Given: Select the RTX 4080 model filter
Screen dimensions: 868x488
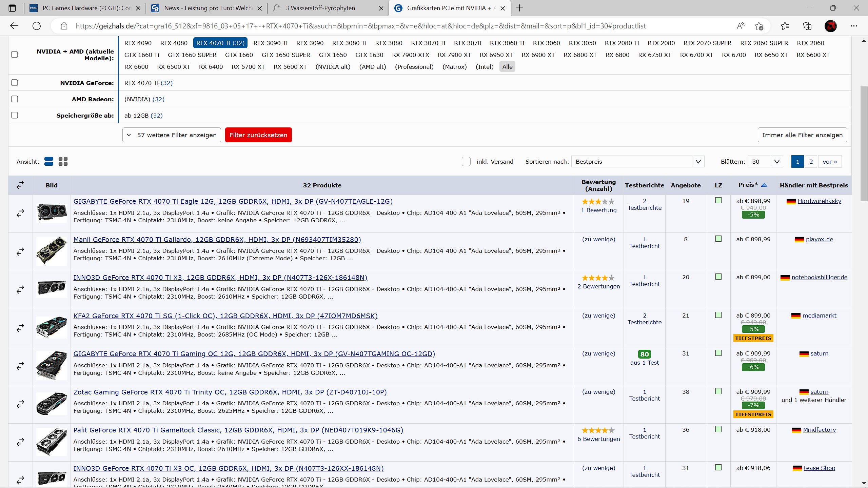Looking at the screenshot, I should (174, 43).
